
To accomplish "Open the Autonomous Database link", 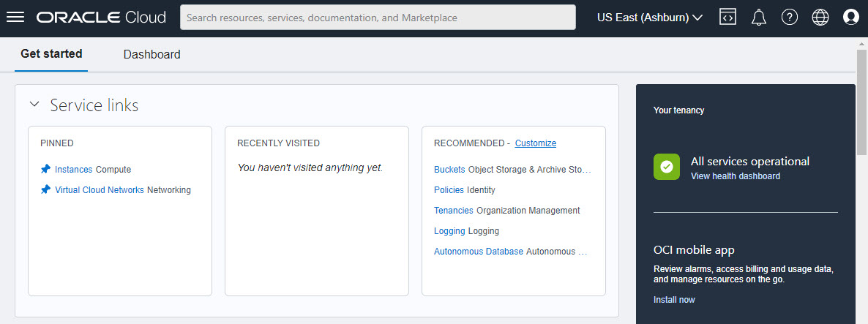I will [x=479, y=252].
